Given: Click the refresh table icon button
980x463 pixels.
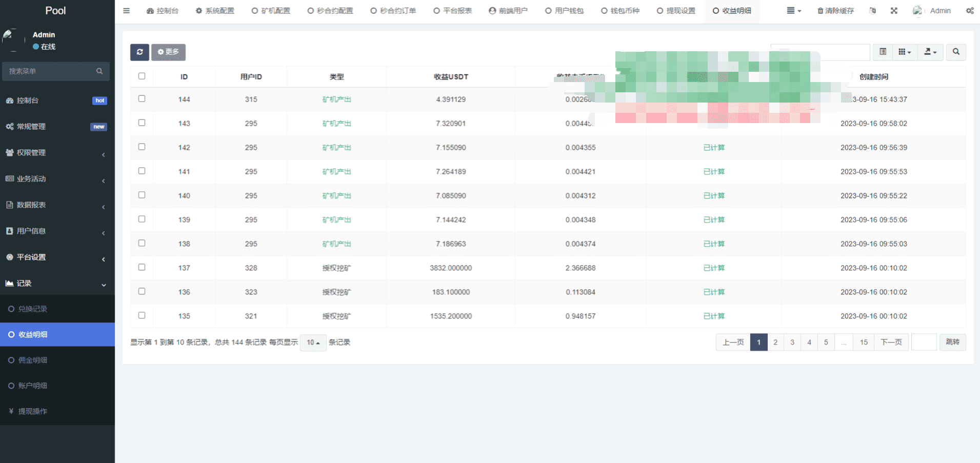Looking at the screenshot, I should pos(139,52).
